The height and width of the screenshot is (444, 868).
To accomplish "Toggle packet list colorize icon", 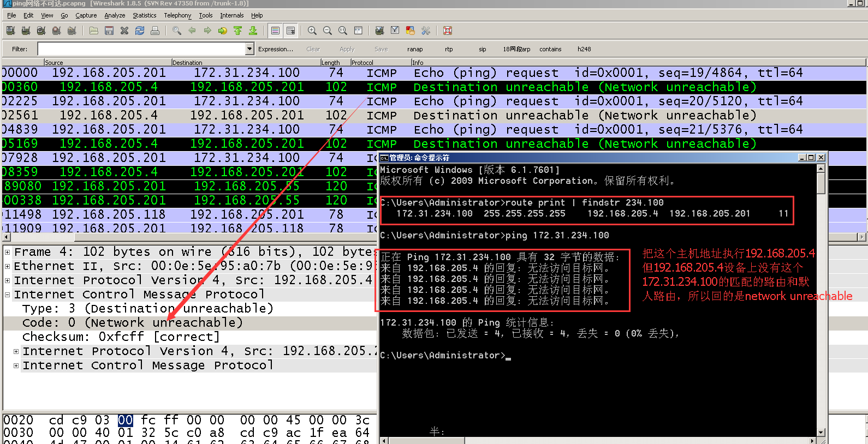I will pyautogui.click(x=275, y=31).
